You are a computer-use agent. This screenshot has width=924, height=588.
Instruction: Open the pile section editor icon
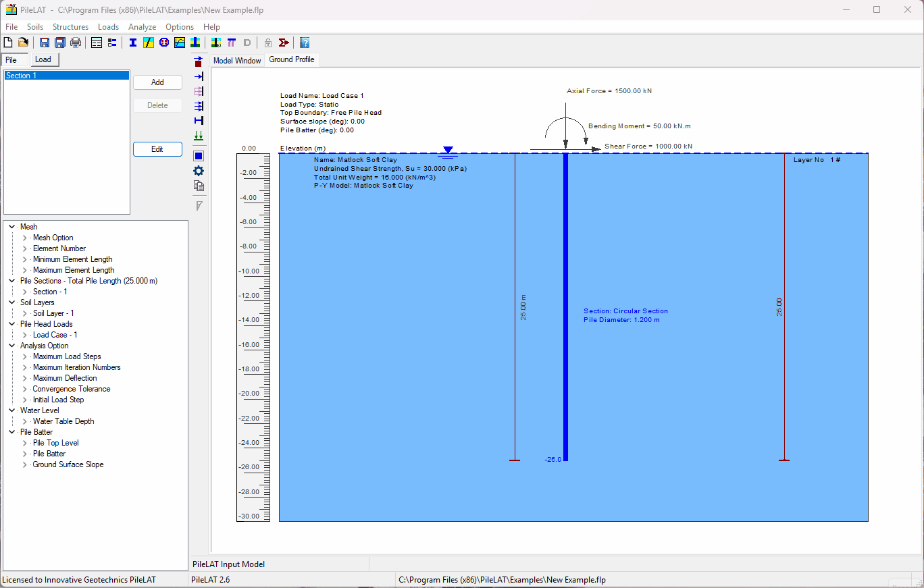[132, 42]
